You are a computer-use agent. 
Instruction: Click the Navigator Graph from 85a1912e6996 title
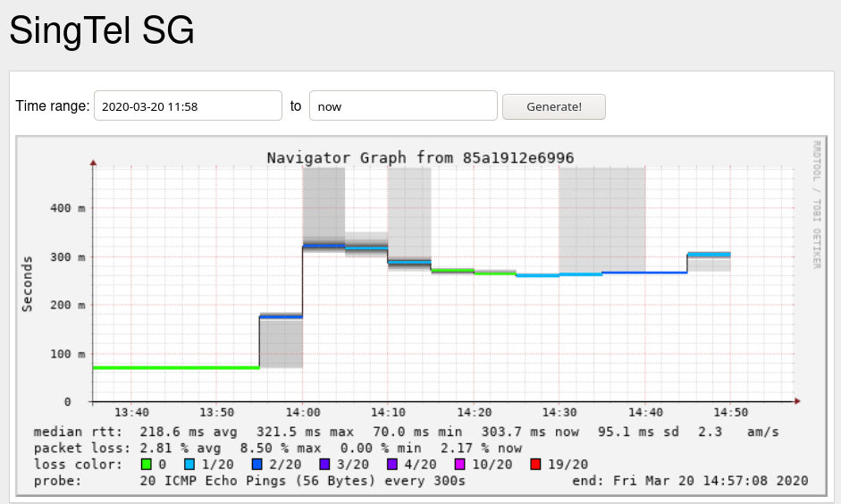click(420, 157)
